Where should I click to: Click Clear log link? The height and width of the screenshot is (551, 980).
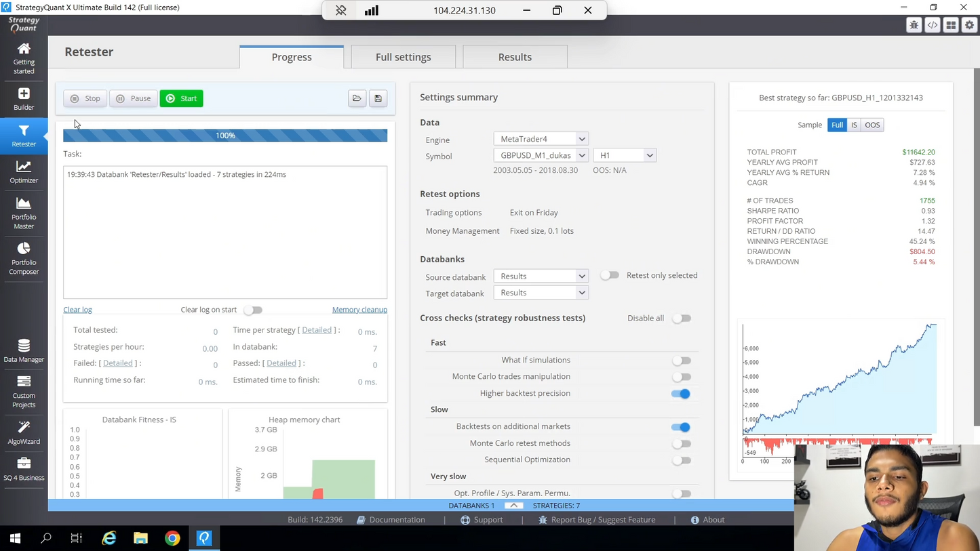[77, 310]
